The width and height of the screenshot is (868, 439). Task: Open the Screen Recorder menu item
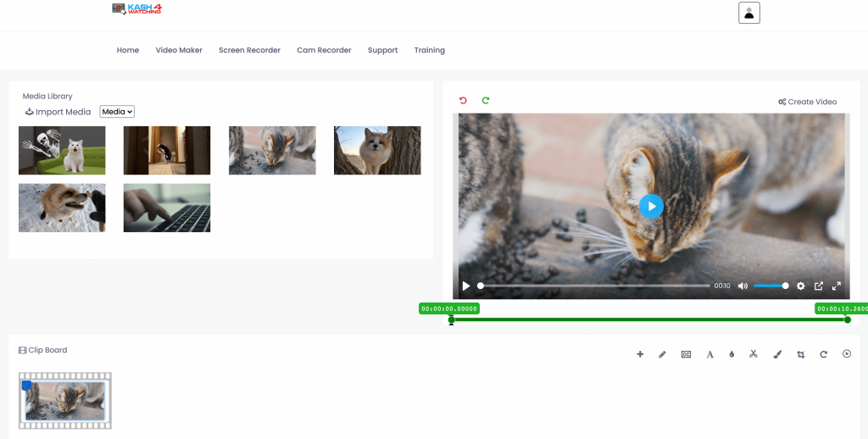click(249, 50)
